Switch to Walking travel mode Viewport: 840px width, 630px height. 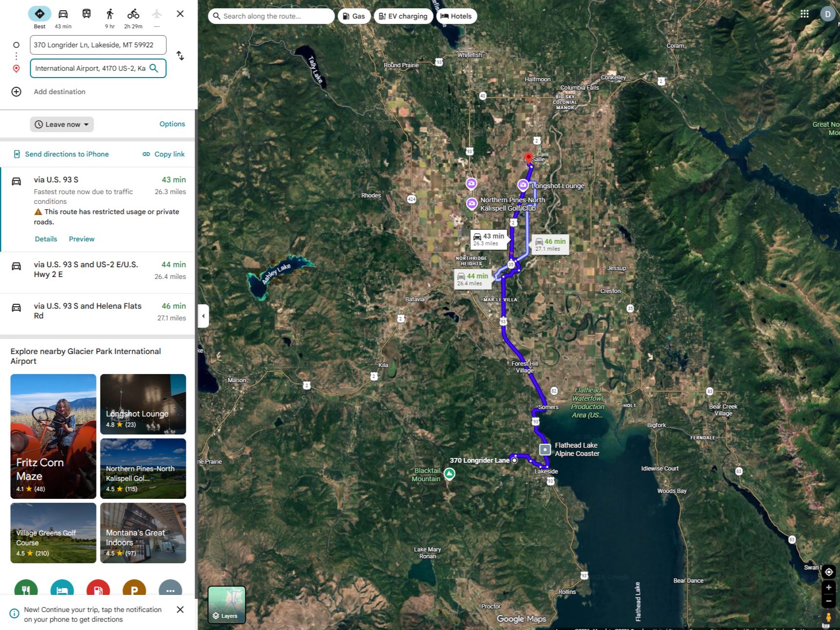tap(110, 14)
